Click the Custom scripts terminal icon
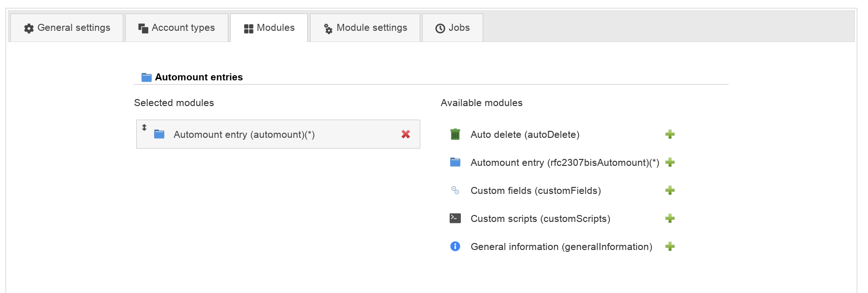This screenshot has width=868, height=293. 455,218
